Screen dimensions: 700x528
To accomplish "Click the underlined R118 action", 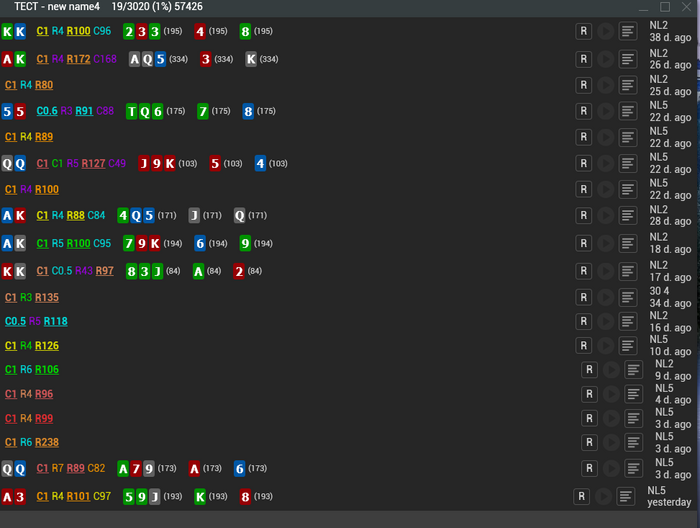I will [x=55, y=321].
